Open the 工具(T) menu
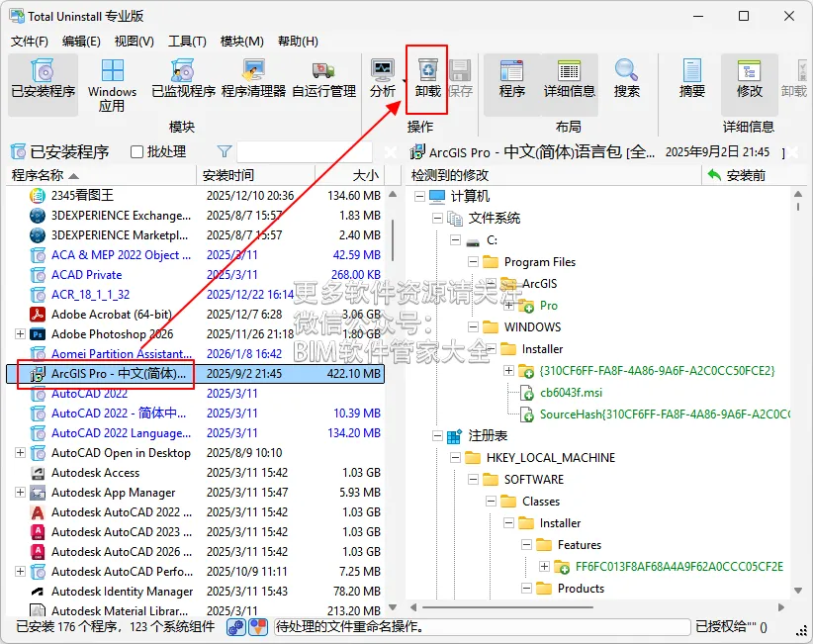Screen dimensions: 813x644 tap(187, 41)
